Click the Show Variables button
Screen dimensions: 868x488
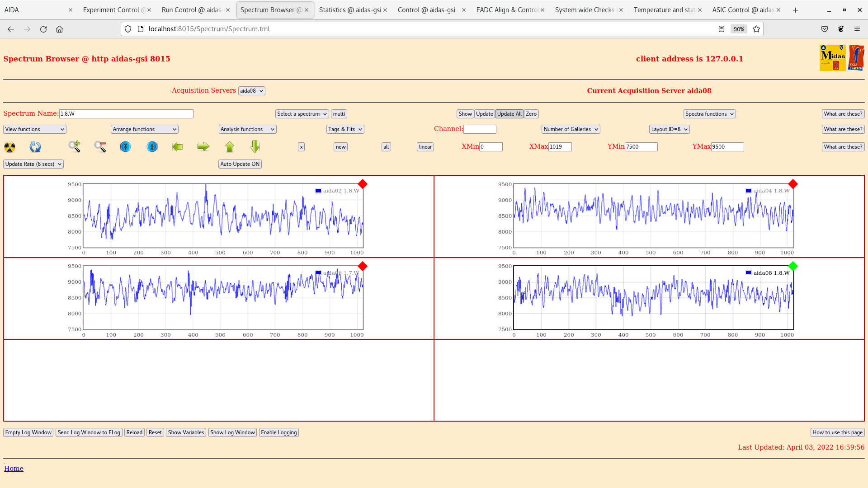[186, 432]
